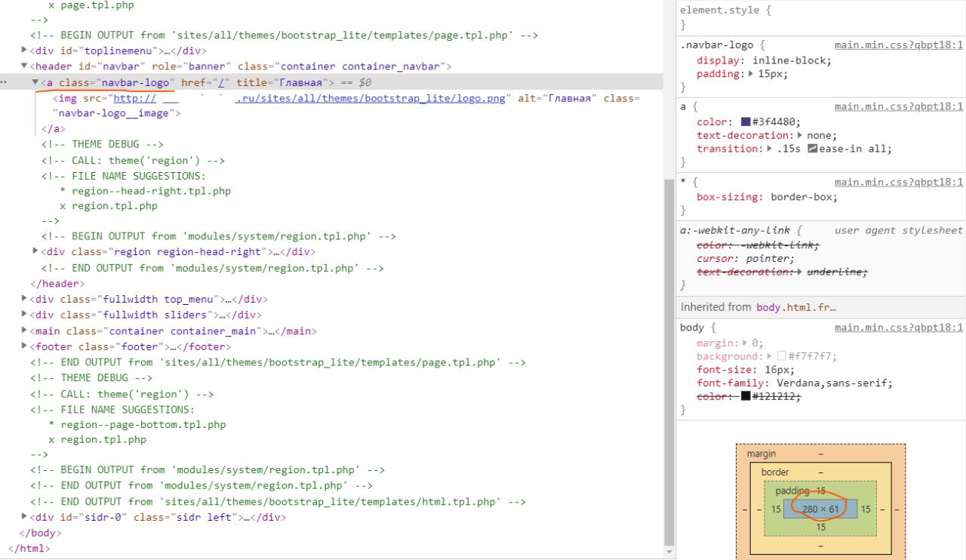Viewport: 966px width, 560px height.
Task: Open main.min.css link beside the * rule
Action: pos(899,182)
